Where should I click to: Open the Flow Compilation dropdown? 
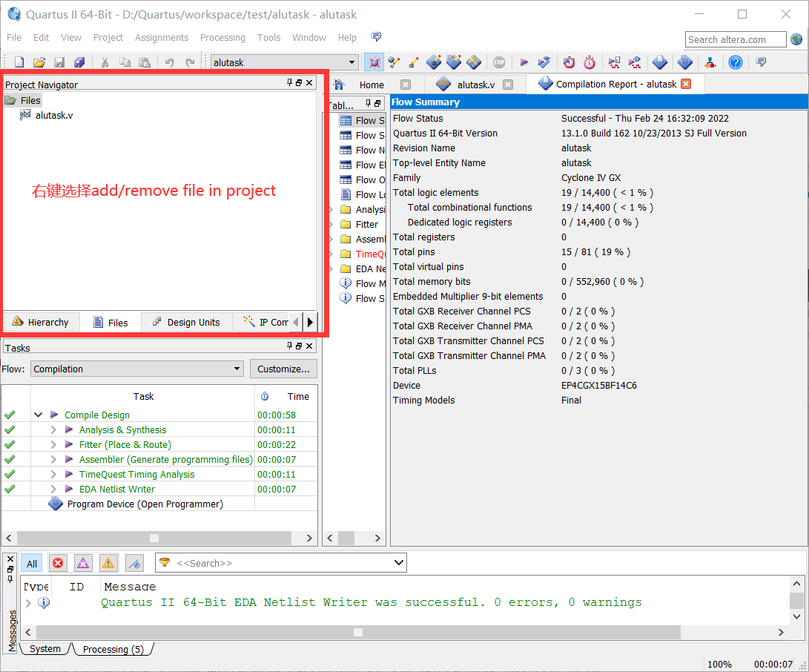click(x=237, y=369)
